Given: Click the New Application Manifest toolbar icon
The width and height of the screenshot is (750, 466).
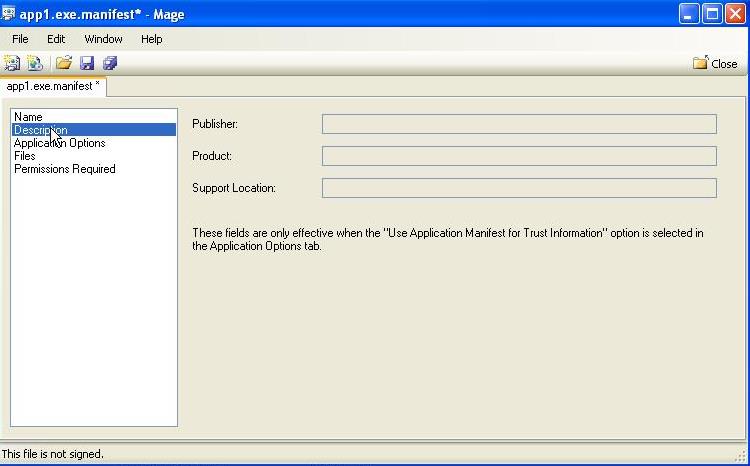Looking at the screenshot, I should [11, 63].
